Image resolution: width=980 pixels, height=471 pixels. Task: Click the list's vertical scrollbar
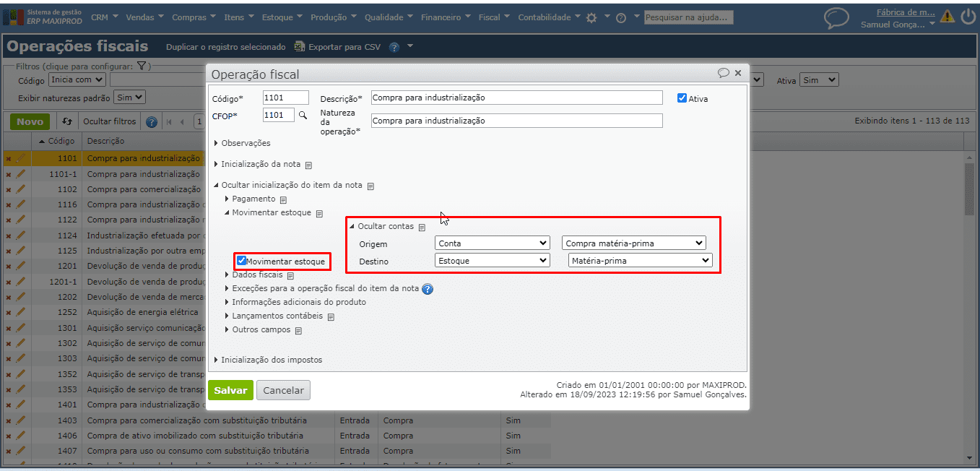pyautogui.click(x=969, y=188)
